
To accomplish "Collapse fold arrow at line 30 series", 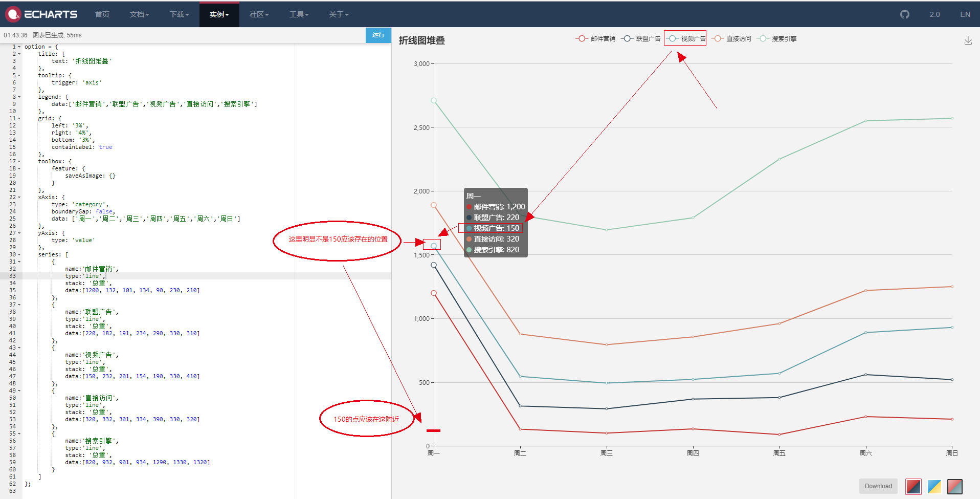I will click(19, 254).
